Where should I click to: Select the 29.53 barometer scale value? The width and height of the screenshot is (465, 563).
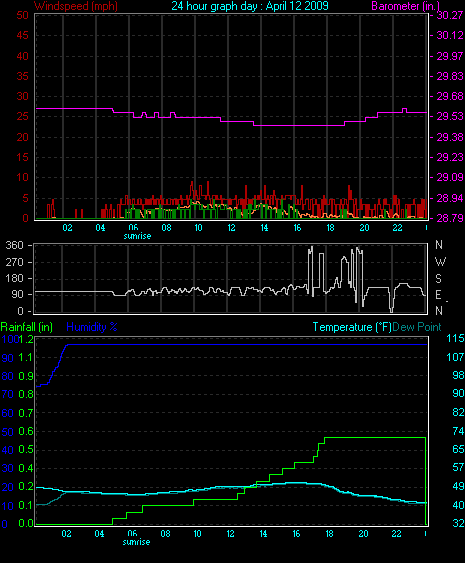coord(450,116)
